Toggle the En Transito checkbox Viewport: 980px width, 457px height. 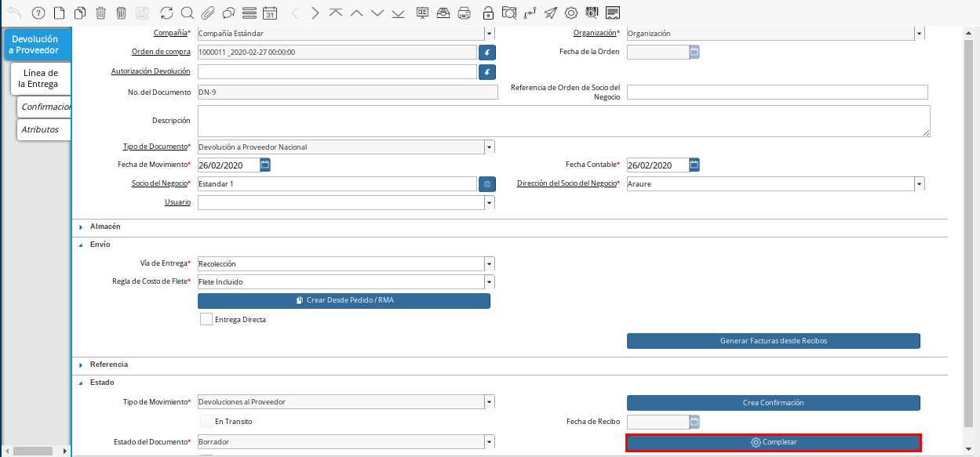206,422
